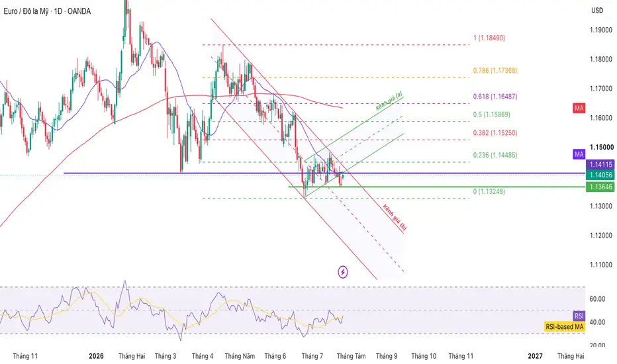Viewport: 617px width, 364px height.
Task: Select Fibonacci level 1 (1.18490) label
Action: click(x=489, y=38)
